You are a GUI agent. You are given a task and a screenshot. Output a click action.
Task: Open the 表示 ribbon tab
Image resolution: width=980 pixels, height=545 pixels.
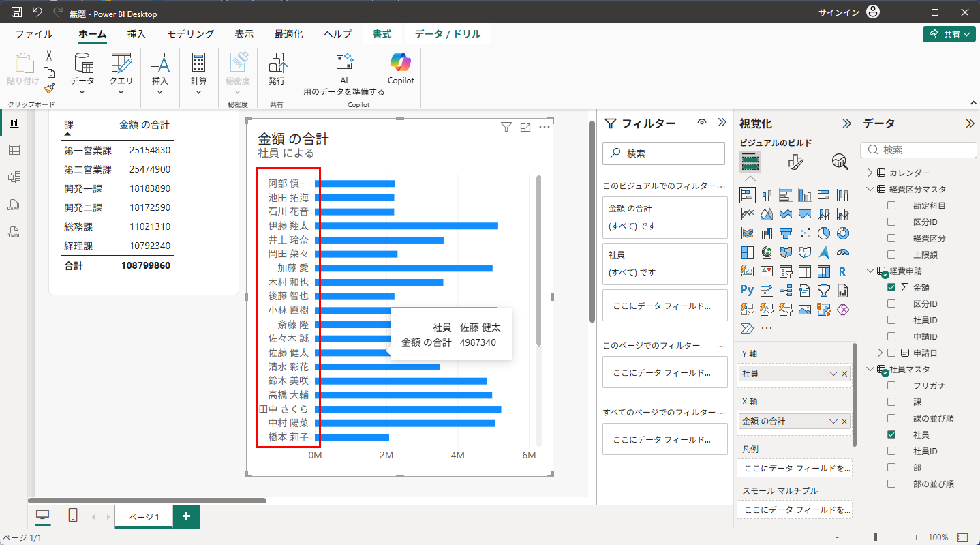point(244,34)
